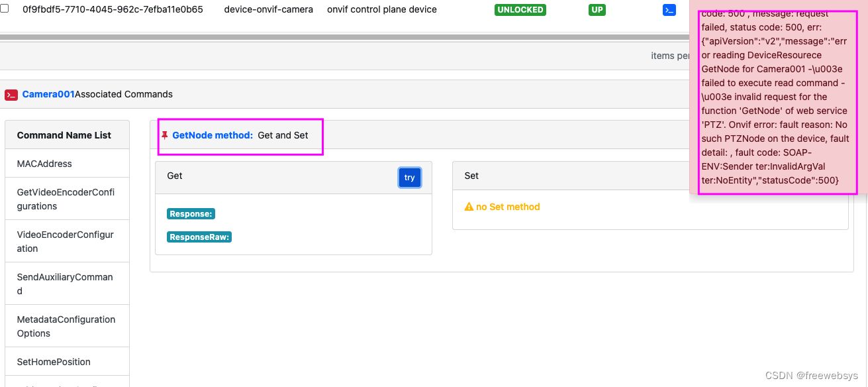Click the green UNLOCKED status badge
This screenshot has width=868, height=387.
click(520, 10)
